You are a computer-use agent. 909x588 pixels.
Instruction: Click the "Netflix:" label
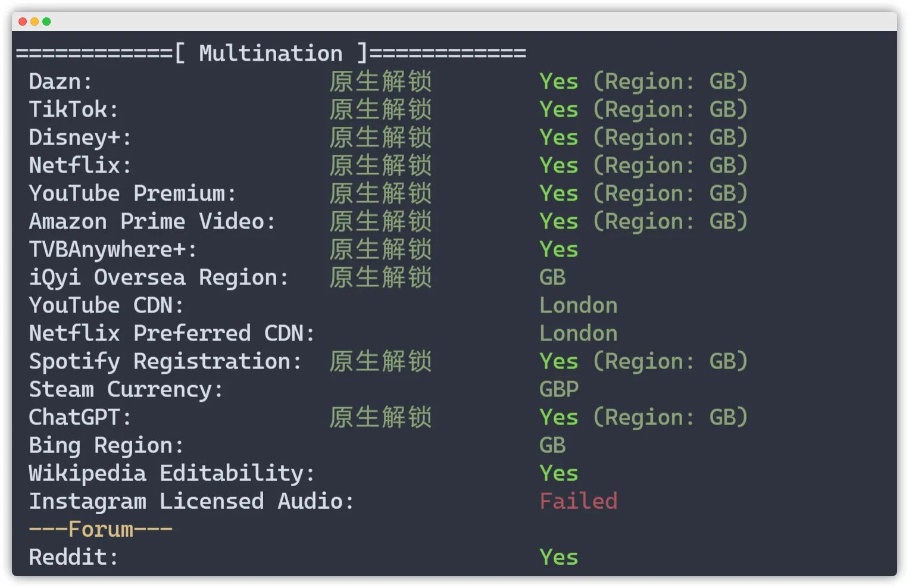click(80, 165)
